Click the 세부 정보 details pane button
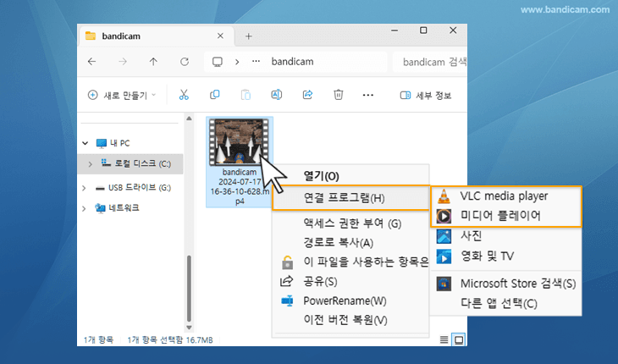Viewport: 618px width, 364px height. [426, 96]
